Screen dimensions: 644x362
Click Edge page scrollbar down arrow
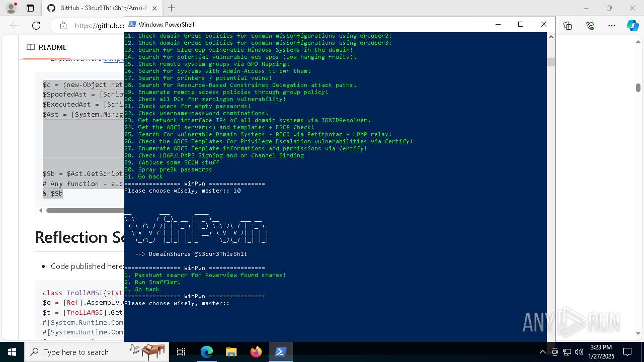click(x=638, y=333)
